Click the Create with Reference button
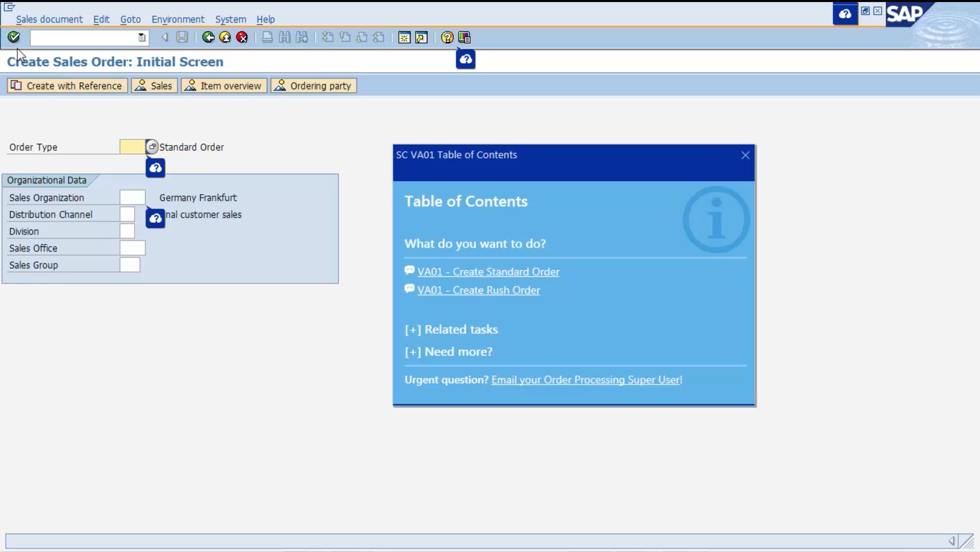Viewport: 980px width, 552px height. coord(67,85)
